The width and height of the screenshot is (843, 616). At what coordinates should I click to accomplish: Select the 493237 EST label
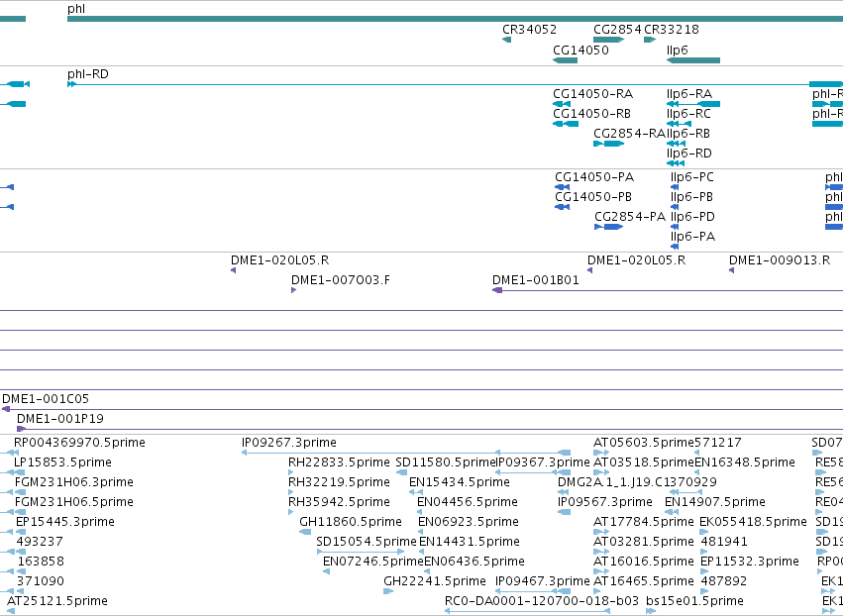[40, 542]
